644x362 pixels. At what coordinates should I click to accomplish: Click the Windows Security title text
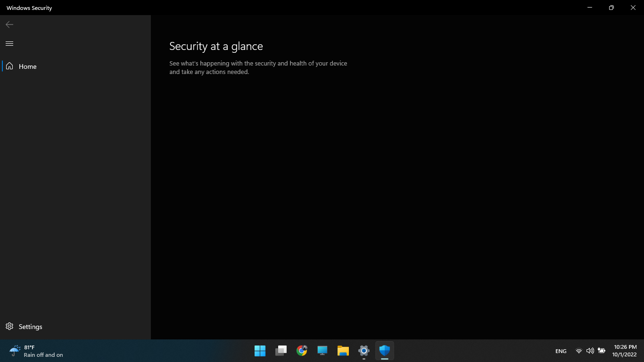point(29,8)
